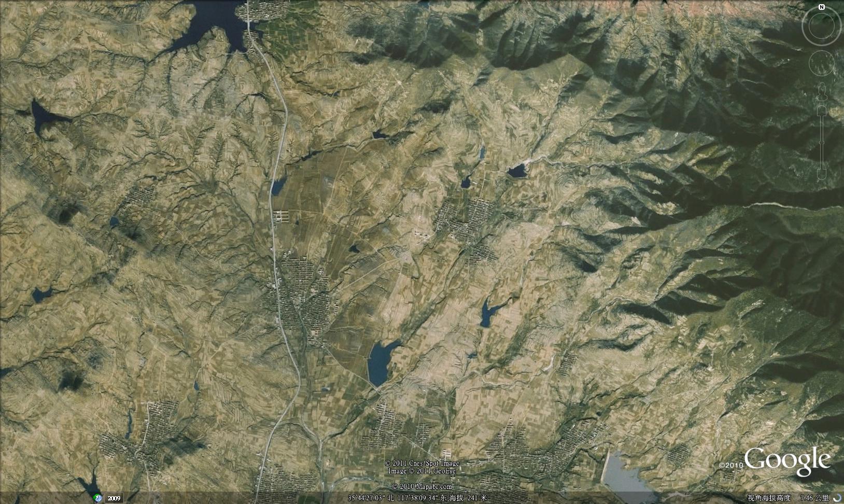The height and width of the screenshot is (504, 844).
Task: Click zoom out at slider bottom
Action: pos(822,174)
